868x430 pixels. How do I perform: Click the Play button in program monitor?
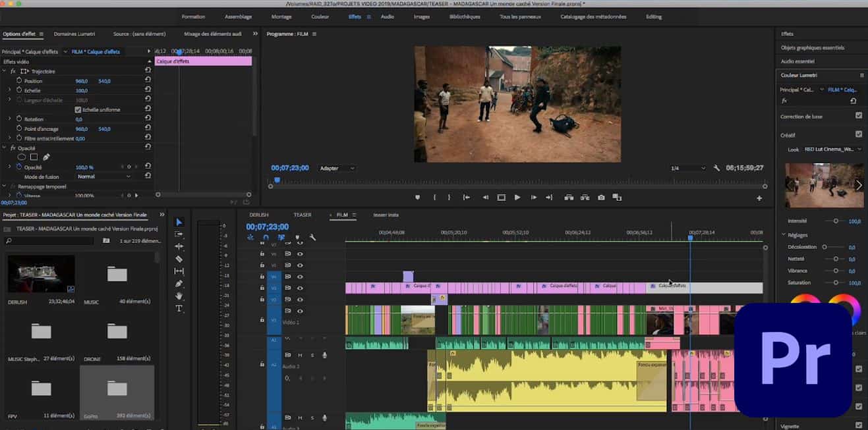click(517, 197)
